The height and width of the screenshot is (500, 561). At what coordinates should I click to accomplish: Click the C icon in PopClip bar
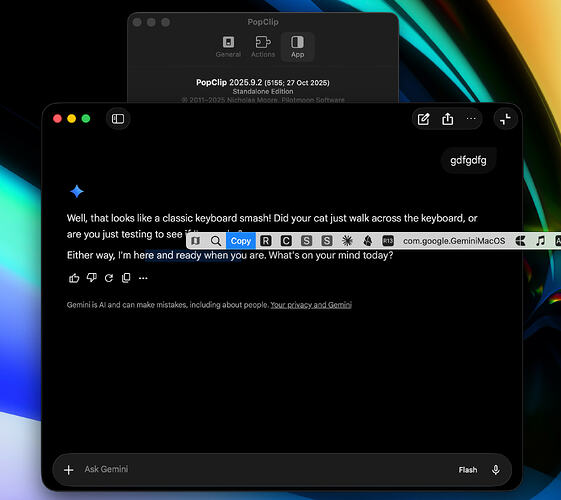pos(286,241)
